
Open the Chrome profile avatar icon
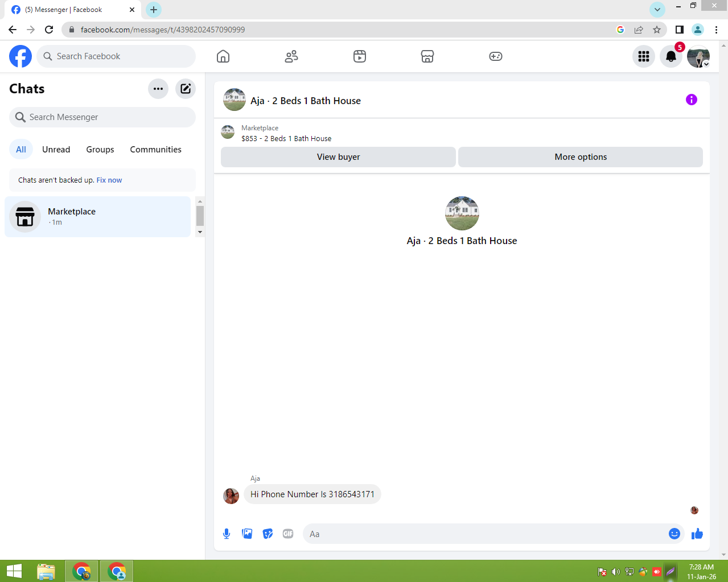click(698, 30)
